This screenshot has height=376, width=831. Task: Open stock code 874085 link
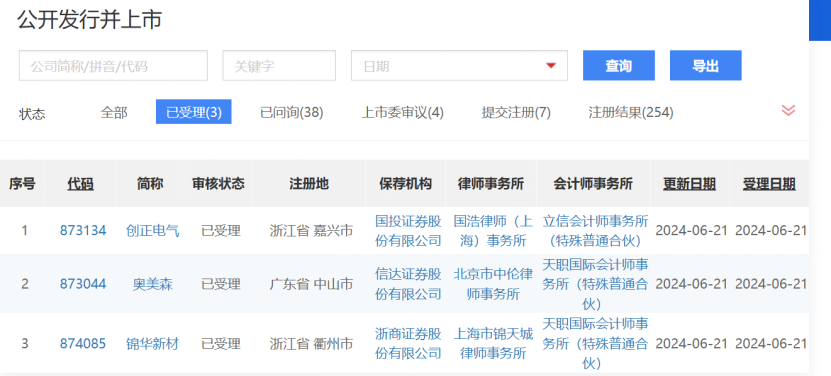click(83, 344)
